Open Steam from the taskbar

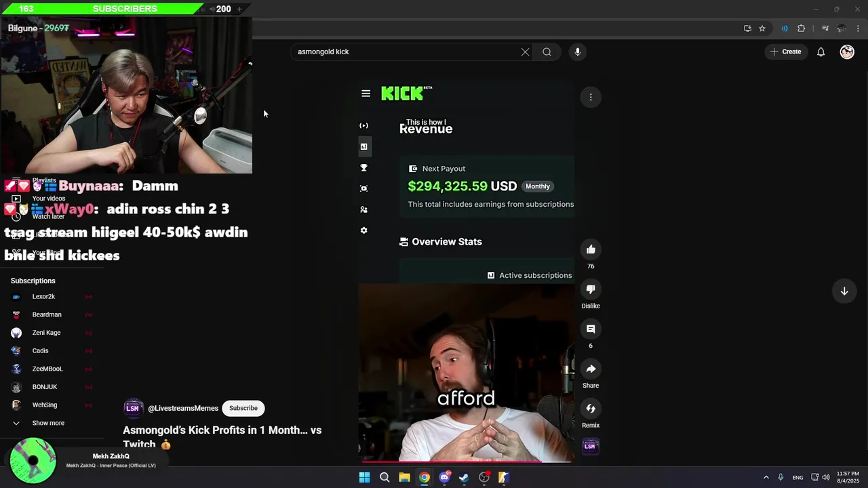coord(464,477)
